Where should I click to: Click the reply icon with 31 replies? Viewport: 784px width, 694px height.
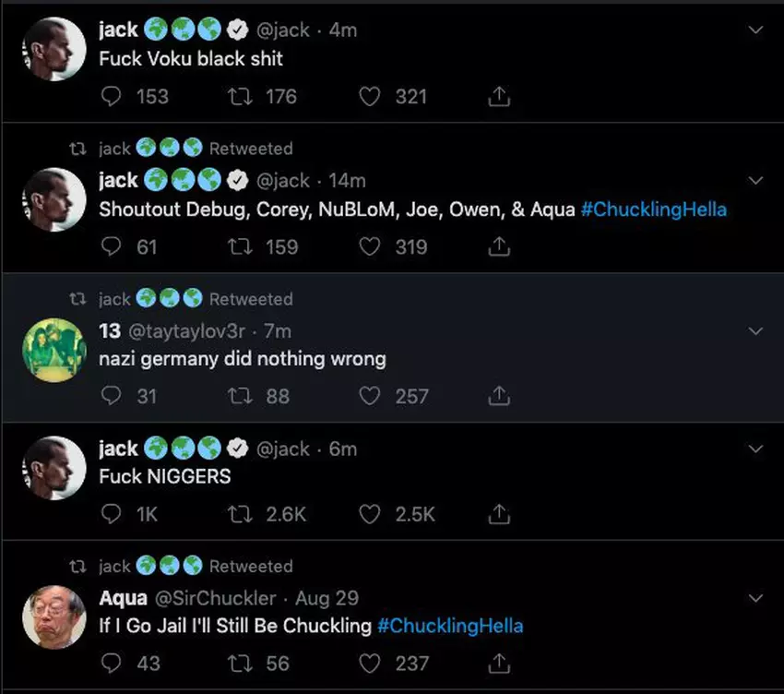(x=112, y=396)
